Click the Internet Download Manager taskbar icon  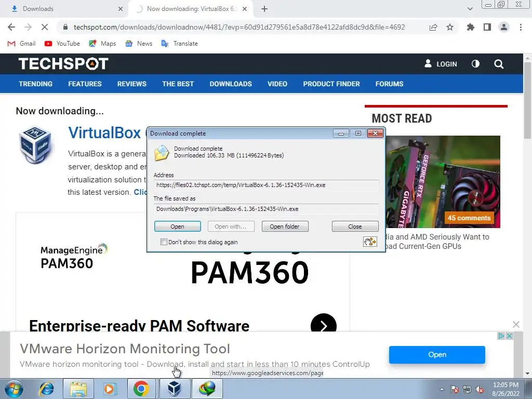click(207, 389)
